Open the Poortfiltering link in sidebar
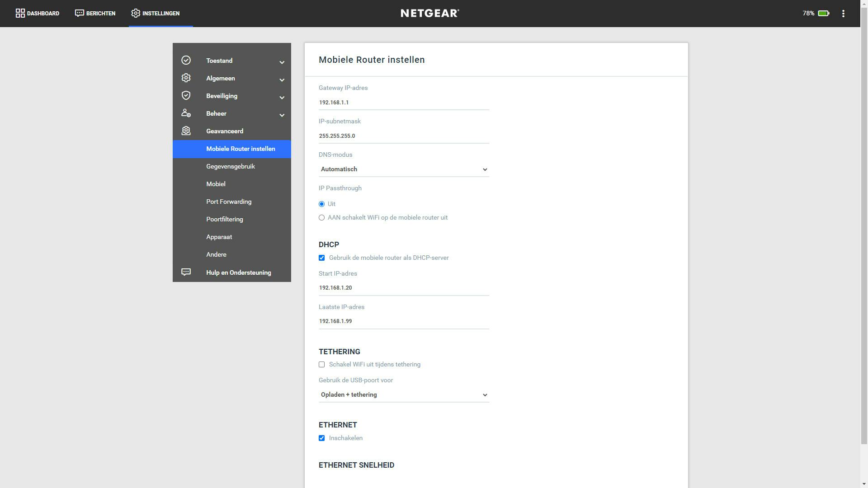868x488 pixels. [x=225, y=219]
